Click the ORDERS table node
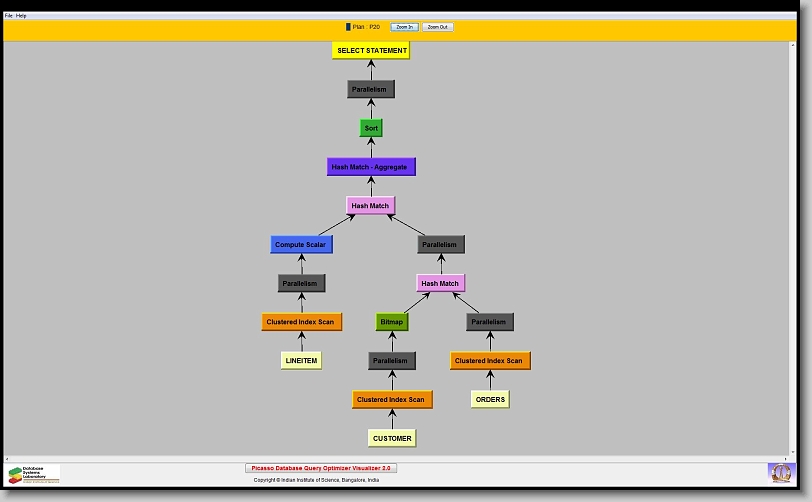This screenshot has width=812, height=502. [x=490, y=399]
